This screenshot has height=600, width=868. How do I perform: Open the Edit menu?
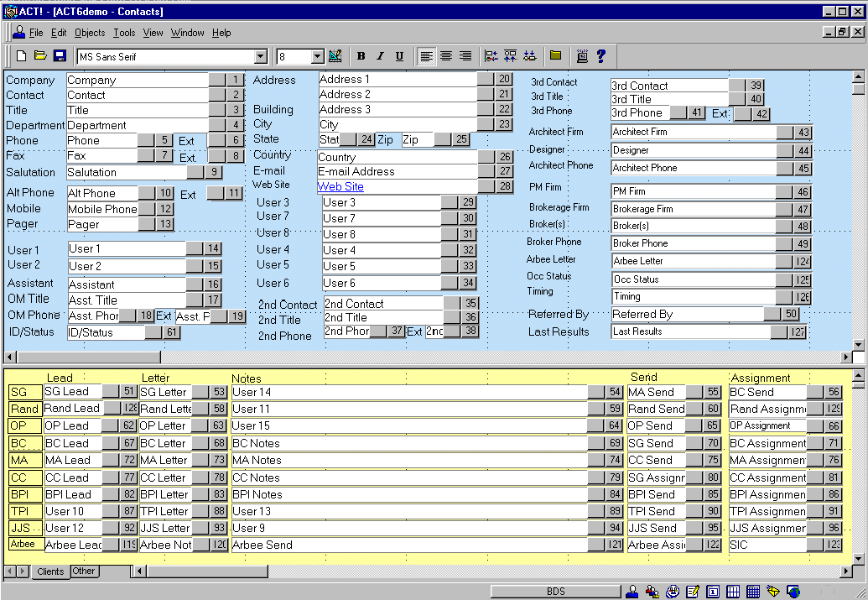(59, 33)
